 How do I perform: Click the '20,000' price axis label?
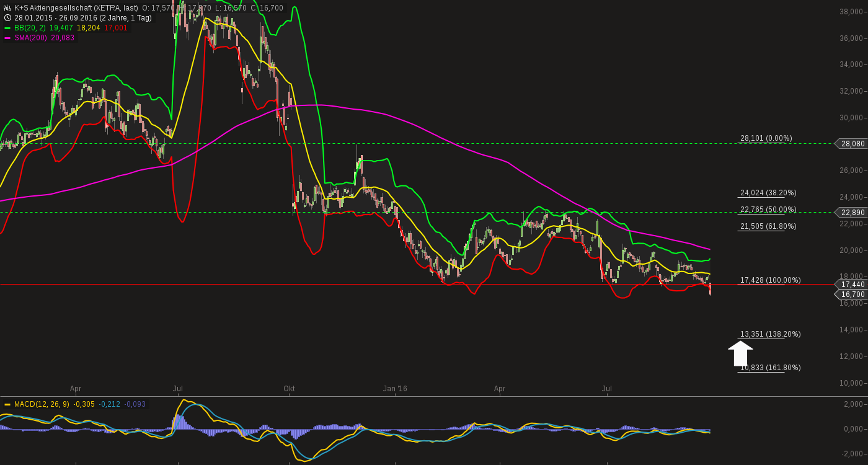(852, 250)
